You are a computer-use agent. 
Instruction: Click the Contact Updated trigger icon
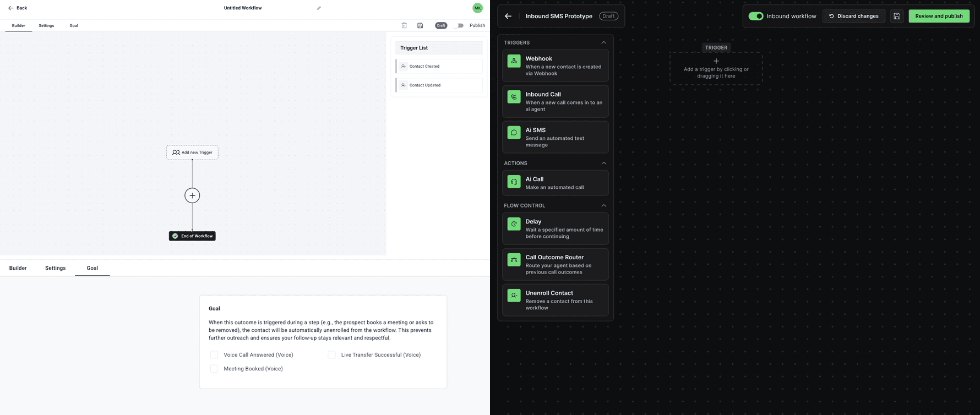(404, 85)
